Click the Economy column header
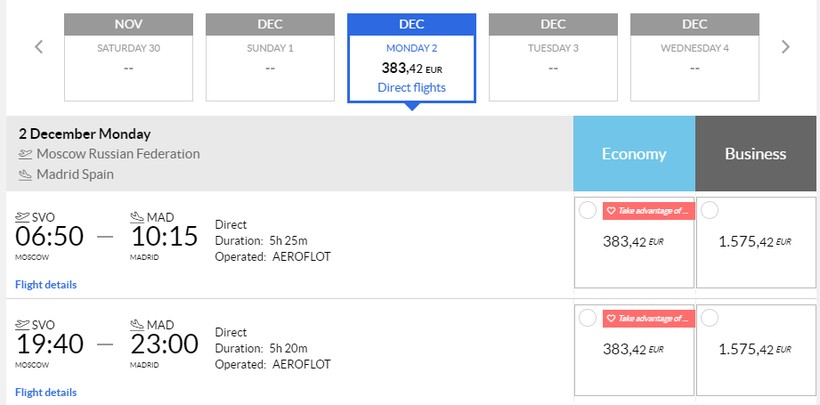 (634, 154)
